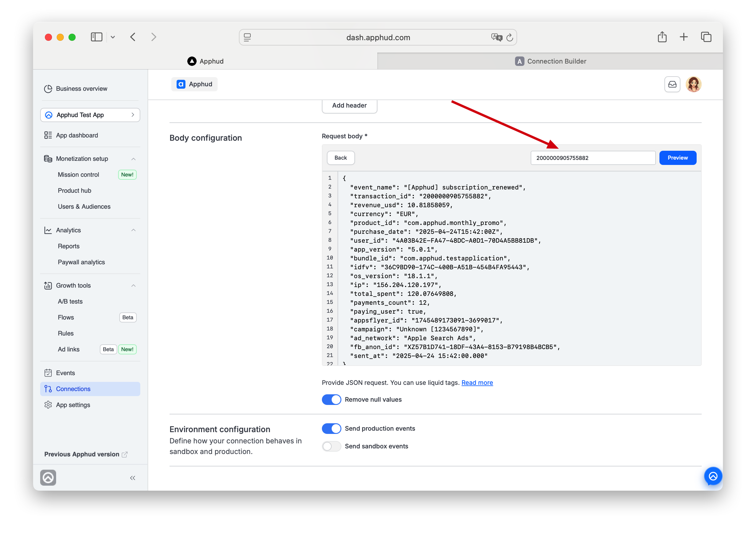Toggle Remove null values switch
The height and width of the screenshot is (535, 756).
pyautogui.click(x=331, y=400)
